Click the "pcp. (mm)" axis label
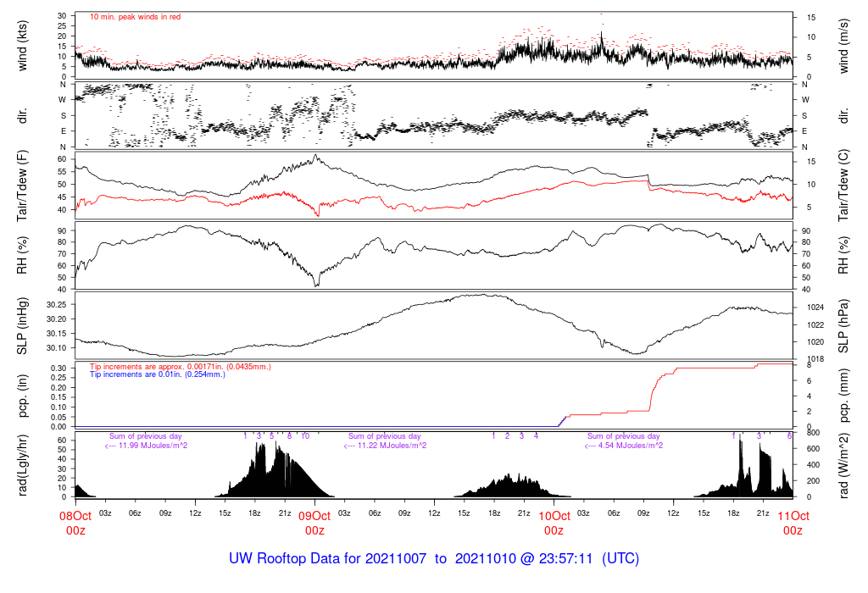868x593 pixels. [844, 396]
